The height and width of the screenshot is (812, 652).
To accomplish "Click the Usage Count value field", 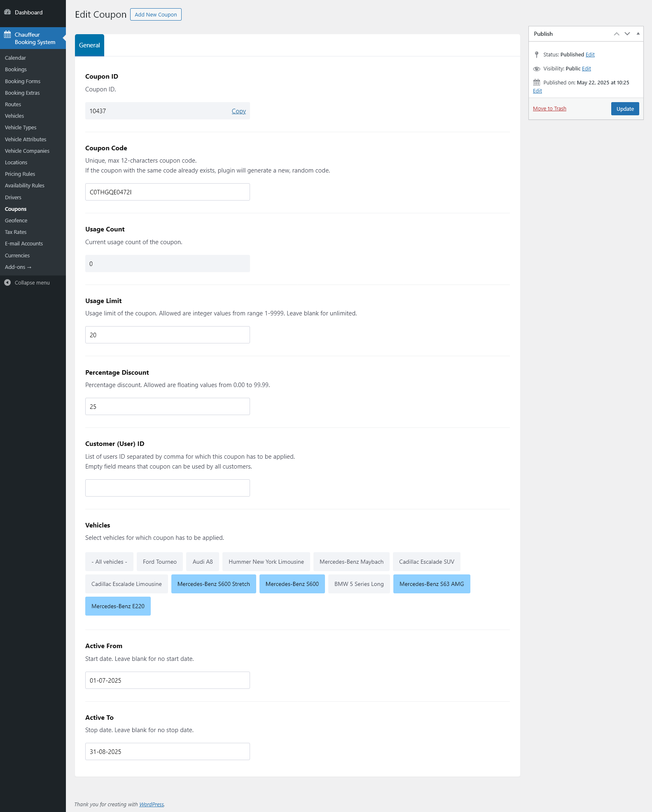I will [168, 264].
